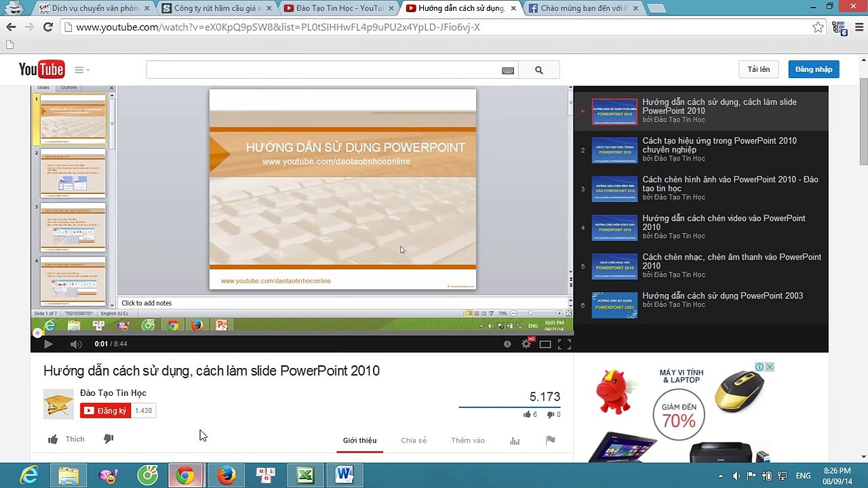Dislike the video with thumbs down
Viewport: 868px width, 488px height.
click(x=108, y=439)
